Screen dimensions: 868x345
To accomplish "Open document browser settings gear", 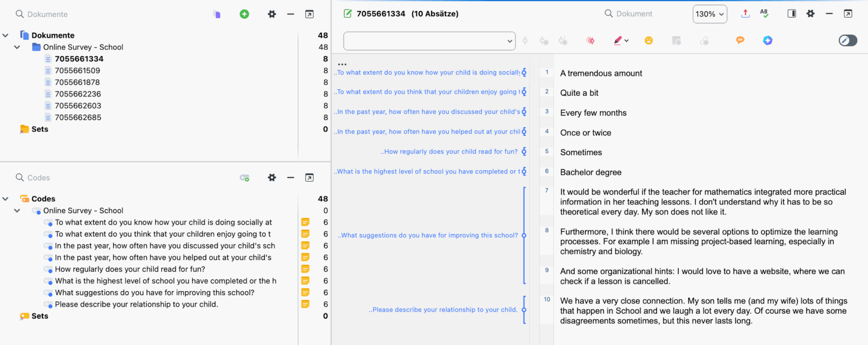I will coord(810,13).
